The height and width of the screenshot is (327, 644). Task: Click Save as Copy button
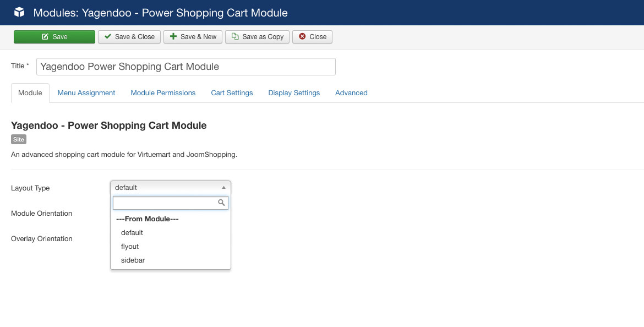click(258, 36)
